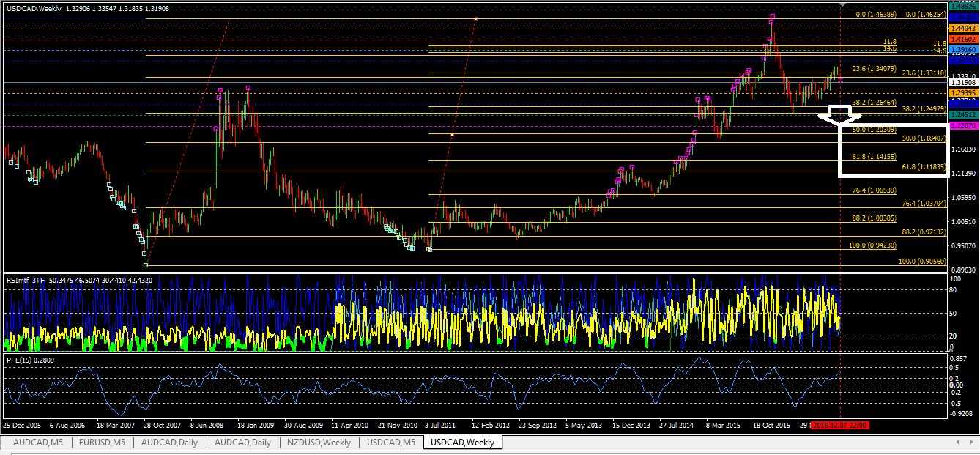
Task: Click the 27 Jul 2014 date on time axis
Action: tap(678, 425)
